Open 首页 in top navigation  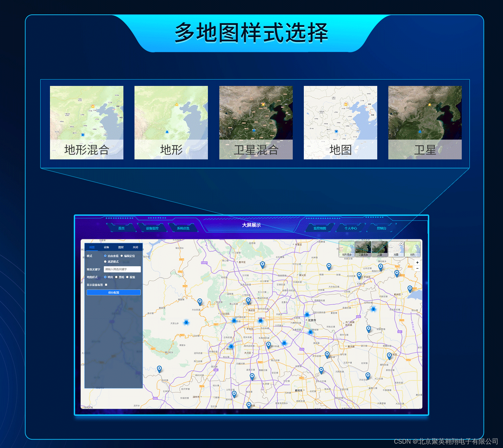coord(121,228)
